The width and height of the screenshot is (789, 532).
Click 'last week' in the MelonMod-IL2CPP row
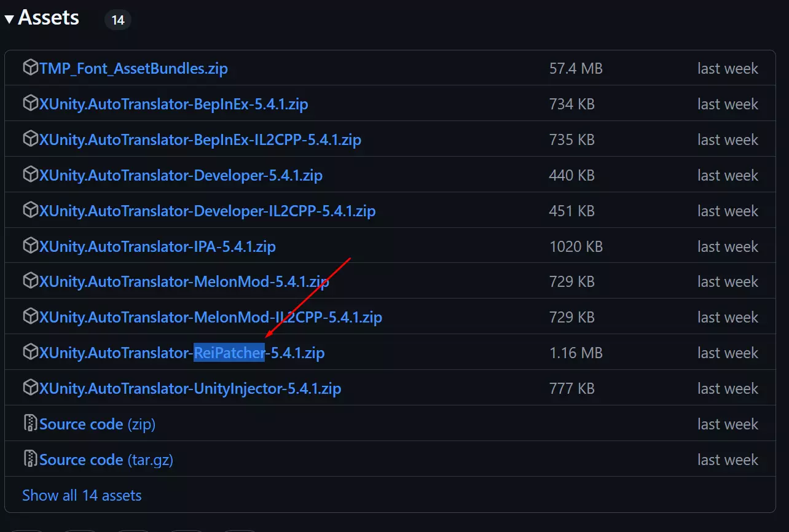(x=728, y=317)
